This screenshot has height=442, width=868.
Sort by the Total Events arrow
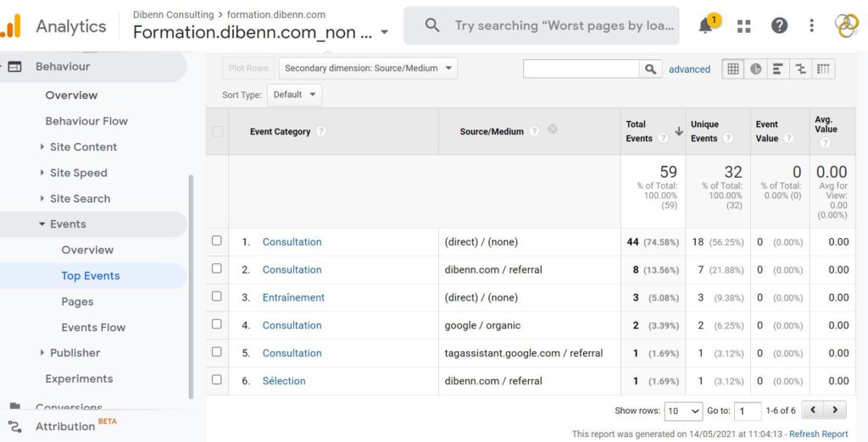tap(679, 131)
